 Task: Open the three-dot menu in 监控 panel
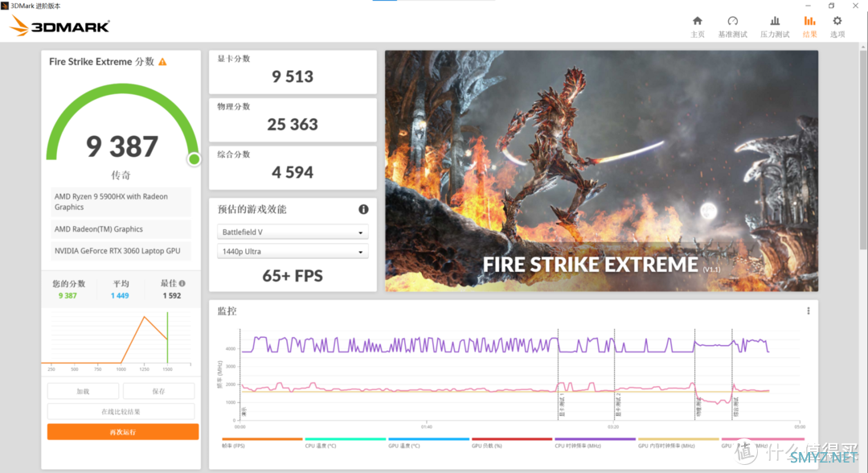pos(809,311)
